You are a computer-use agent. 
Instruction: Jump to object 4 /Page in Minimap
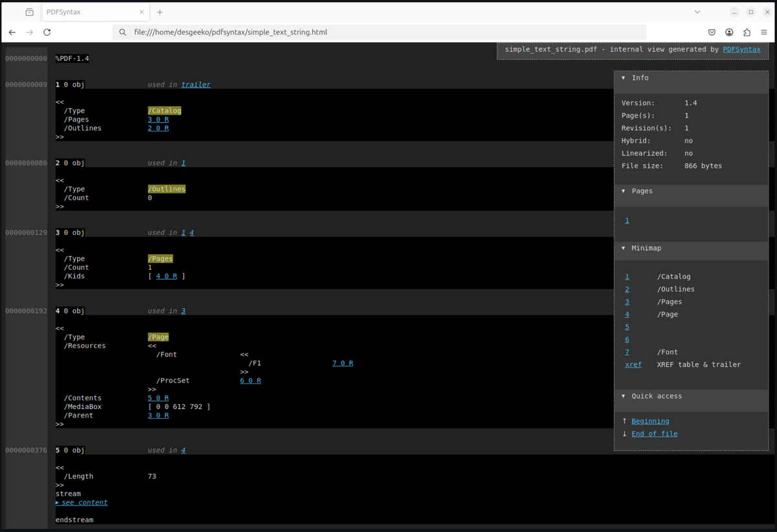(x=627, y=315)
